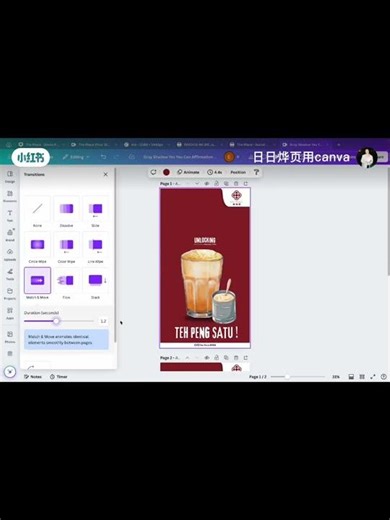The height and width of the screenshot is (520, 390).
Task: Click the paint roller copy style icon
Action: click(256, 172)
